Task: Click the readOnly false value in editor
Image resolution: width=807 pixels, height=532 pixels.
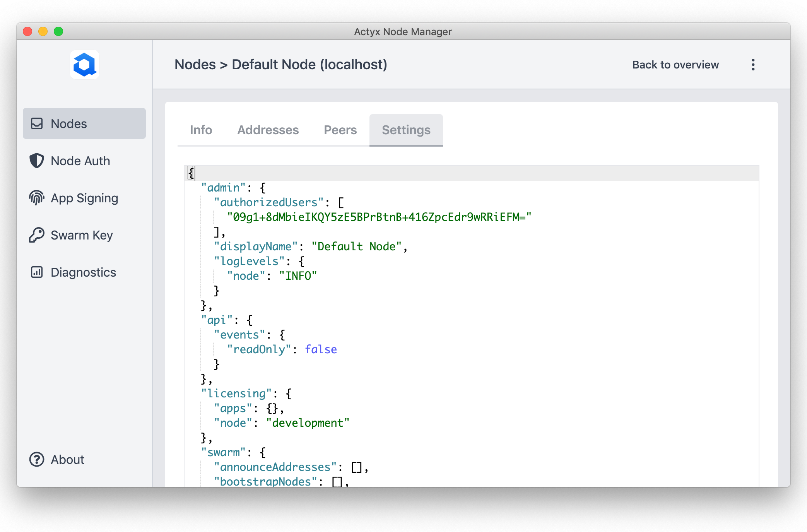Action: pos(321,349)
